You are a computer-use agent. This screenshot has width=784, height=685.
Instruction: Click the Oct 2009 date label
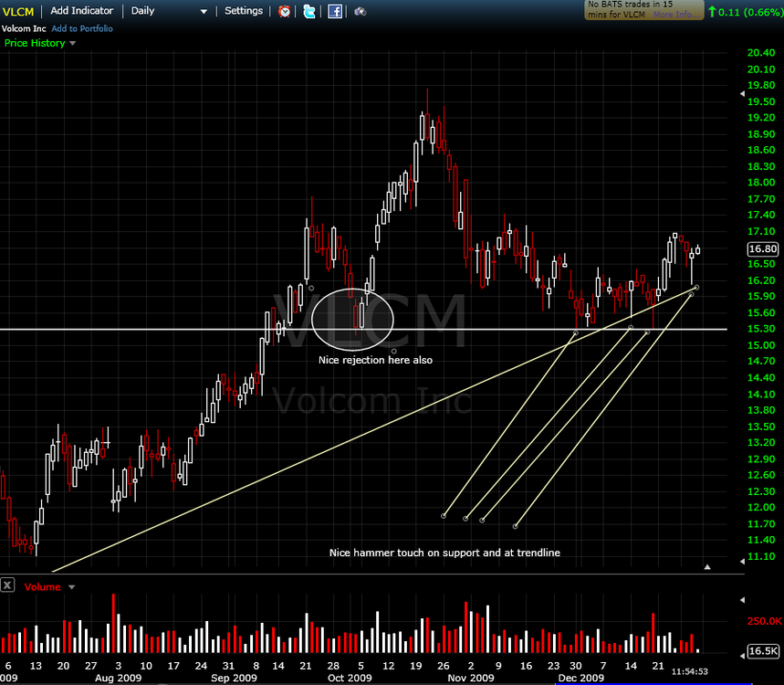pos(350,678)
